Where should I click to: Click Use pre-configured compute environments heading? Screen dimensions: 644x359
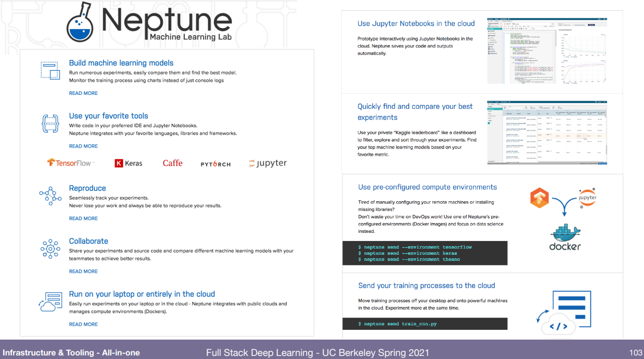[x=428, y=187]
